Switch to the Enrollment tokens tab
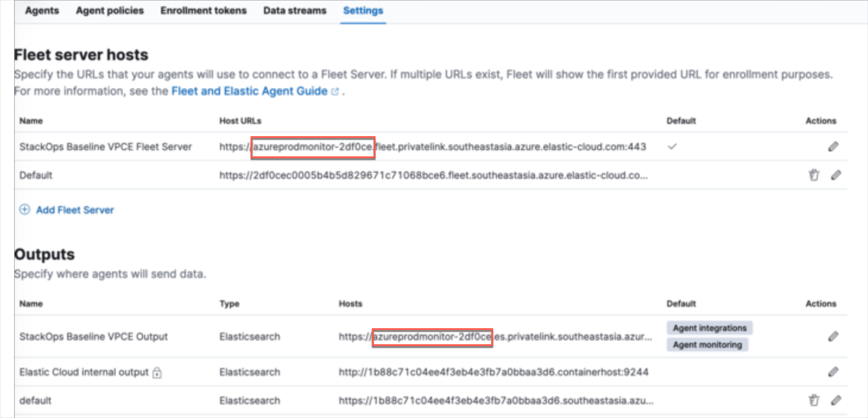 (203, 10)
